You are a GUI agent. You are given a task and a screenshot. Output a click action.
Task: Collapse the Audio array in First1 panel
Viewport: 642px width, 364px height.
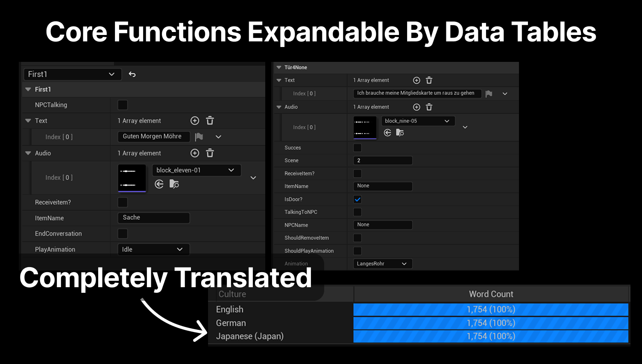(28, 153)
